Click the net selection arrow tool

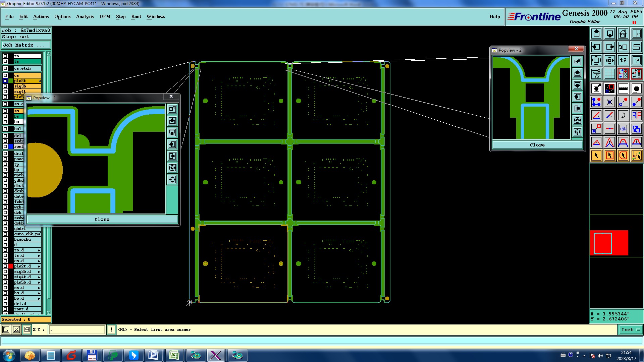(x=636, y=156)
